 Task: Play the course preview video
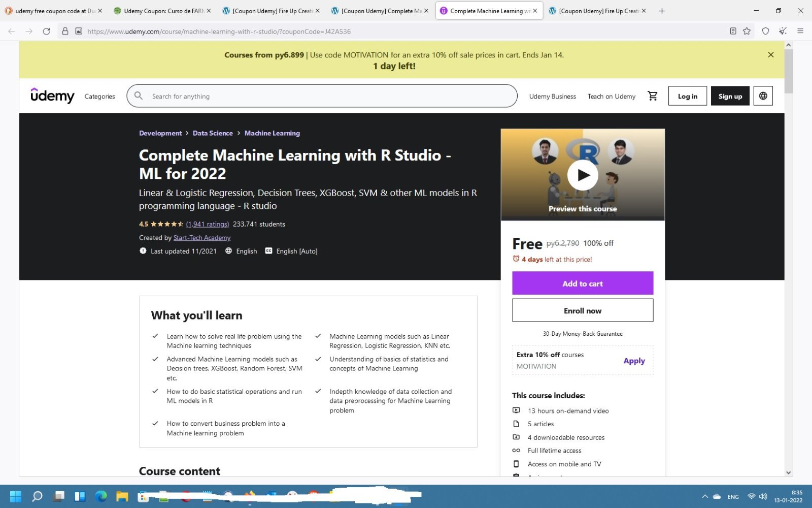(x=583, y=175)
